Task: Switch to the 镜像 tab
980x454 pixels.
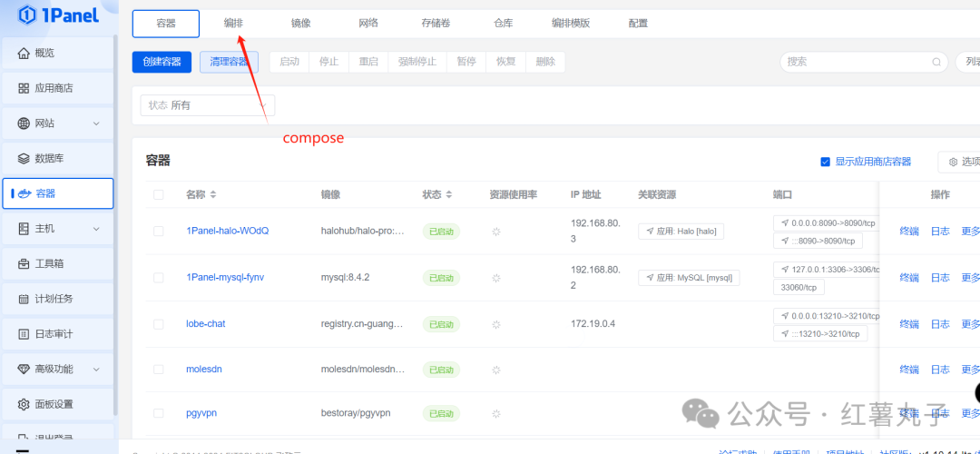Action: click(300, 24)
